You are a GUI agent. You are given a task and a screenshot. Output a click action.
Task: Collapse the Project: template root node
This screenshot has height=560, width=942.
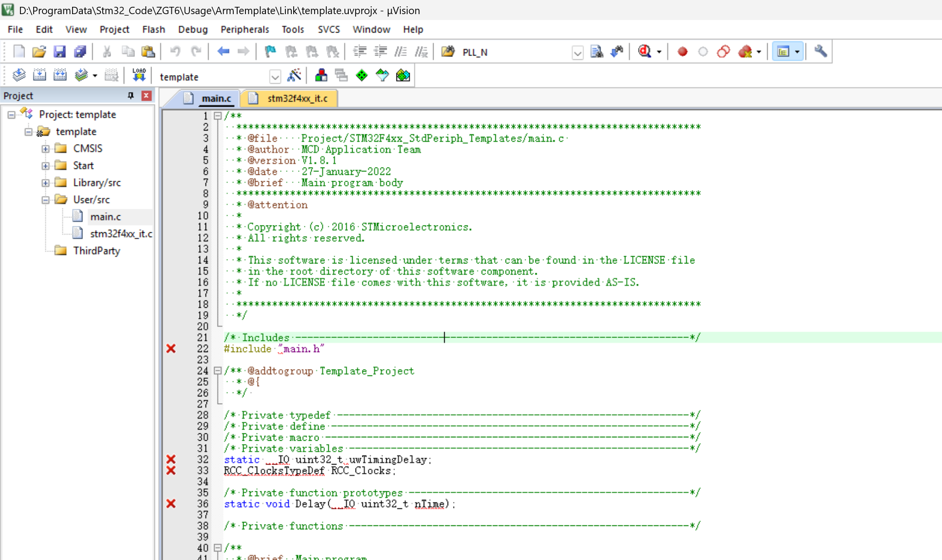click(11, 115)
